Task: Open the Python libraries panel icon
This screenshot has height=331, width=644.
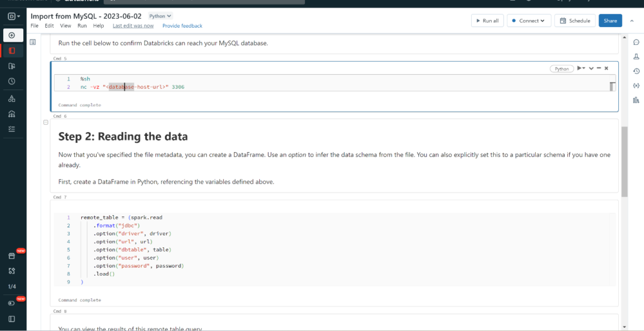Action: point(636,99)
